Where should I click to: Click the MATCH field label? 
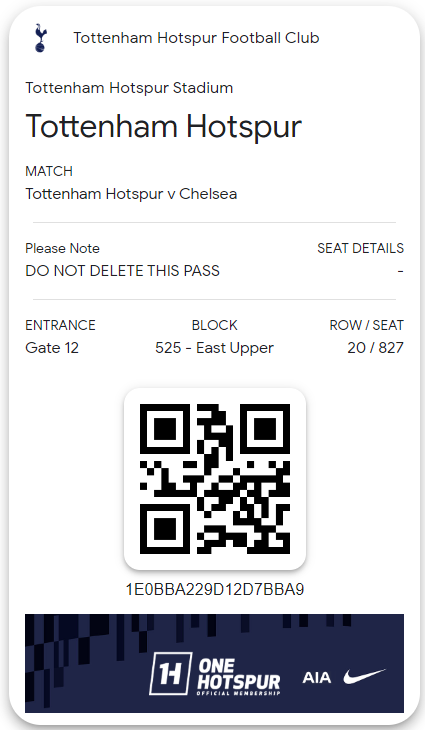[49, 171]
